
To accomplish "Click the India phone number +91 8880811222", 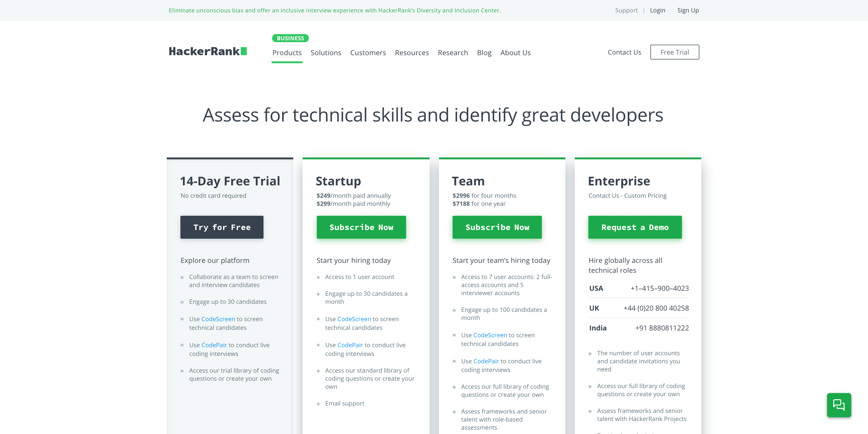I will point(662,328).
